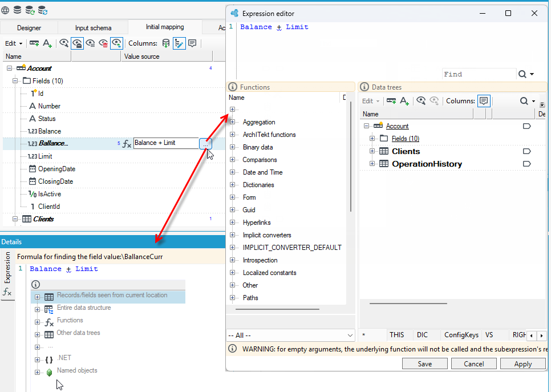Image resolution: width=551 pixels, height=392 pixels.
Task: Click the eye-with-trash icon in mapping toolbar
Action: [103, 43]
